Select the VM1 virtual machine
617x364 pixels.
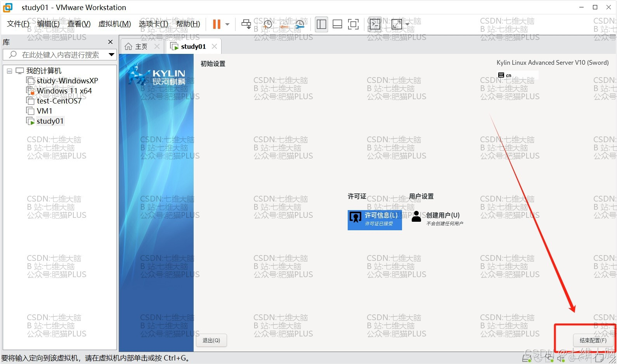[44, 111]
